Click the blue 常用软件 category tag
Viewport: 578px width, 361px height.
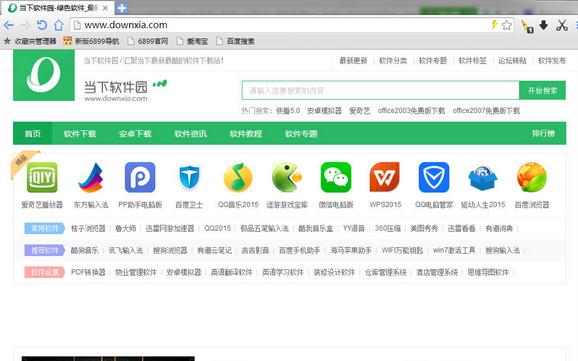coord(45,228)
